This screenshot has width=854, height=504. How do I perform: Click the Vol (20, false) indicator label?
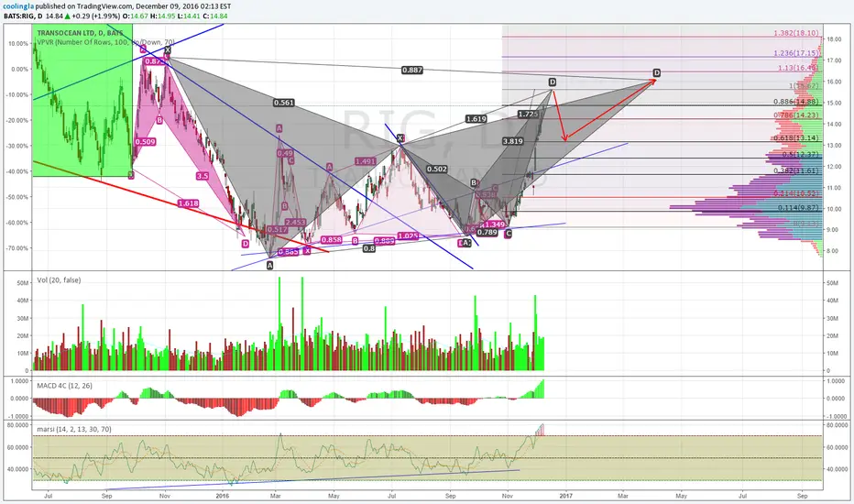click(59, 280)
